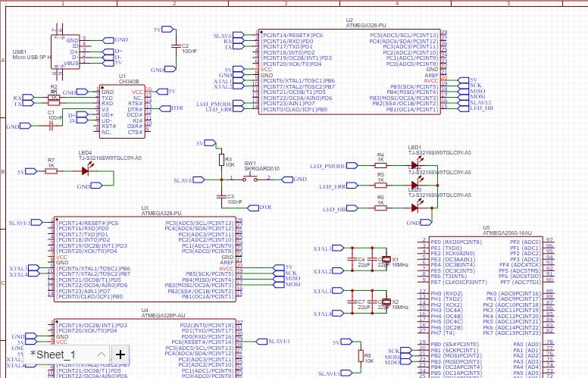Expand the sheet list chevron beside Sheet_1

[x=102, y=355]
